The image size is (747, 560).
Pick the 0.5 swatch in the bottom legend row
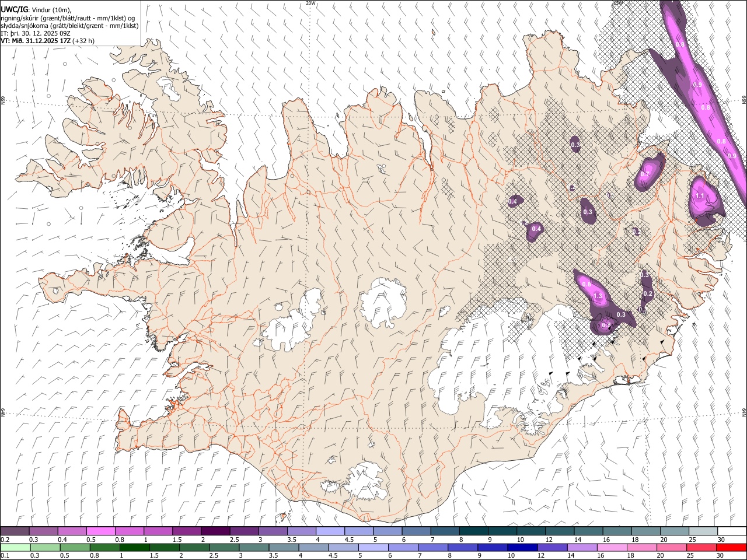pos(75,547)
